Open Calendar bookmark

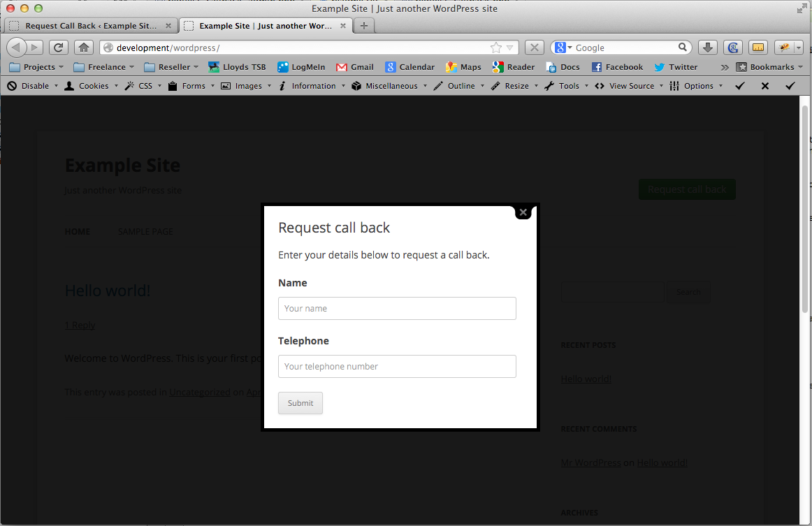pos(410,67)
